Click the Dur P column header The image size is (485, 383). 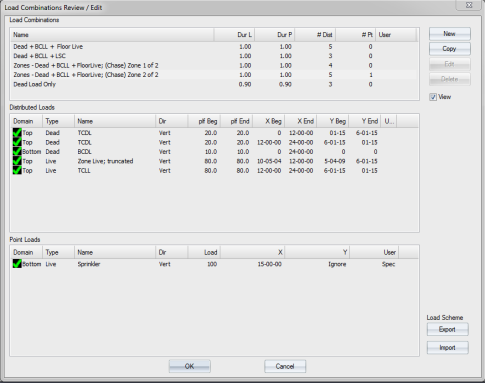pyautogui.click(x=275, y=35)
